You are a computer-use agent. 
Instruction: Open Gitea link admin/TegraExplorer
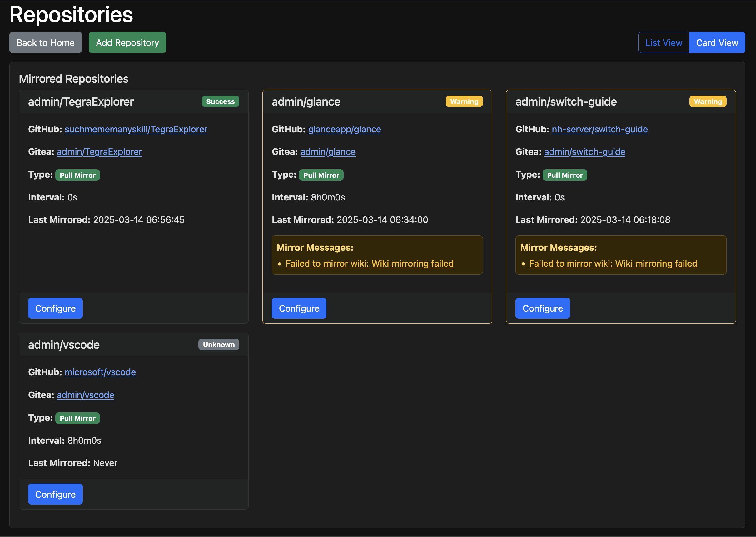coord(99,152)
